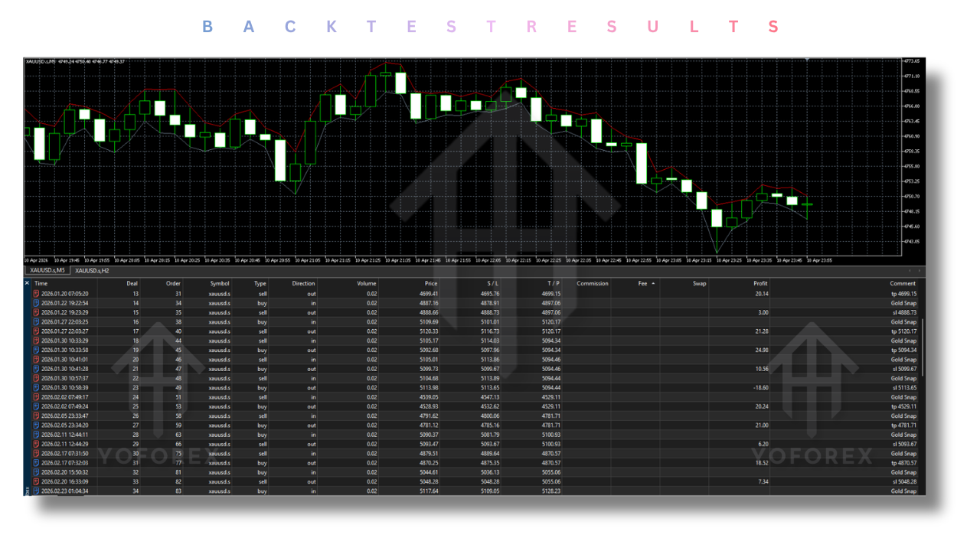This screenshot has width=980, height=551.
Task: Click the Comment column header
Action: coord(903,283)
